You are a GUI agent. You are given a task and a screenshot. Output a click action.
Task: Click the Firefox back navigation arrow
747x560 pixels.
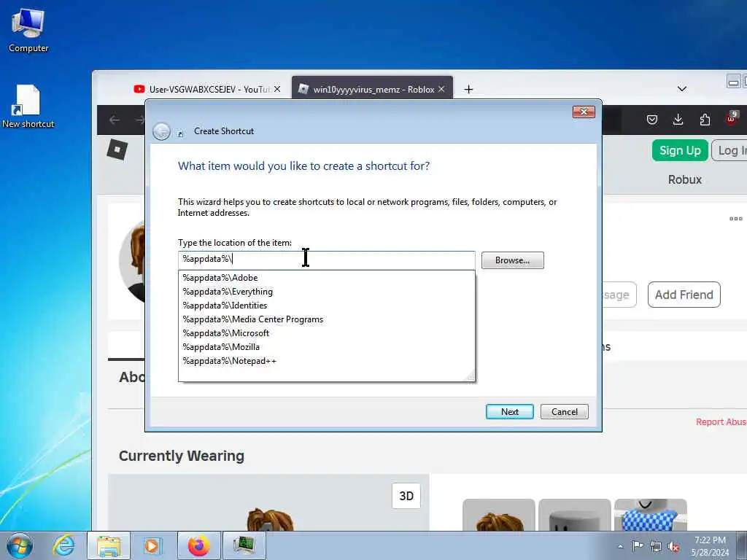point(115,120)
